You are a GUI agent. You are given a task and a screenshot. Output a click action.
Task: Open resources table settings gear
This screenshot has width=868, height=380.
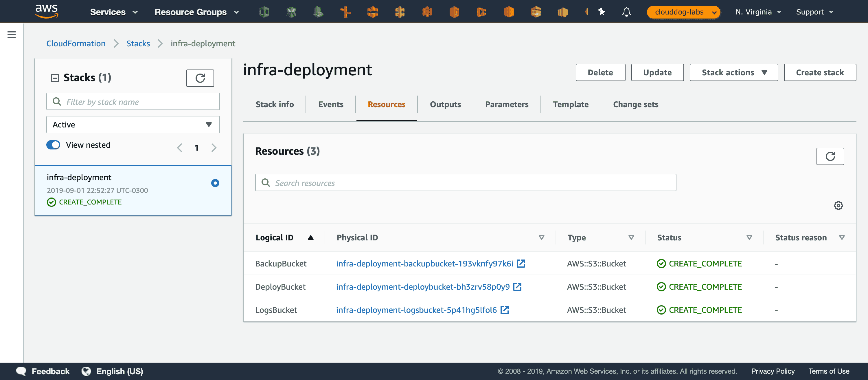838,206
